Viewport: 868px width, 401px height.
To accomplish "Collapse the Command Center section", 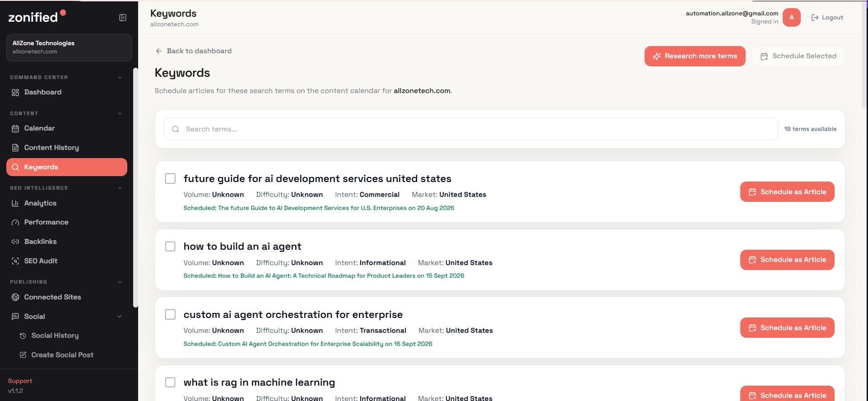I will coord(120,78).
